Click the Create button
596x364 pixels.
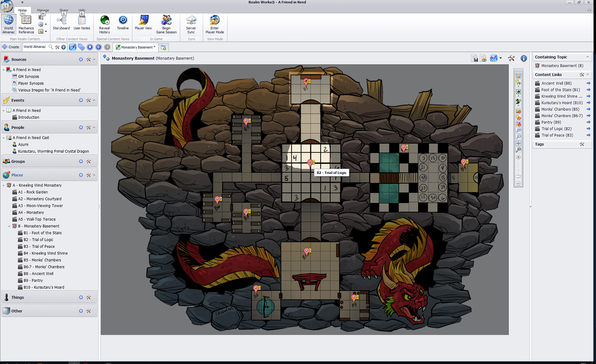(11, 47)
